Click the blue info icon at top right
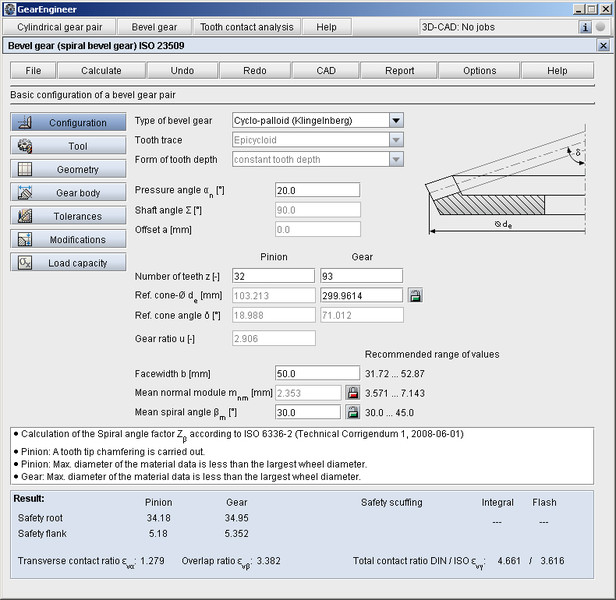 [x=585, y=27]
